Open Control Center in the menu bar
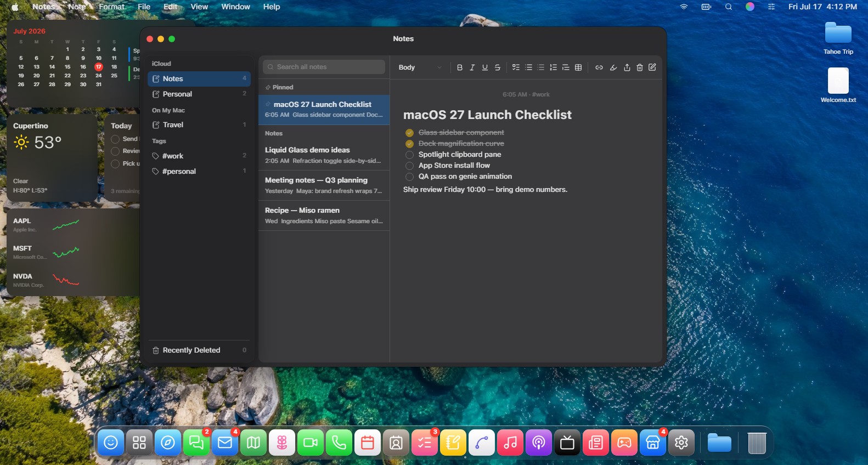 click(771, 7)
